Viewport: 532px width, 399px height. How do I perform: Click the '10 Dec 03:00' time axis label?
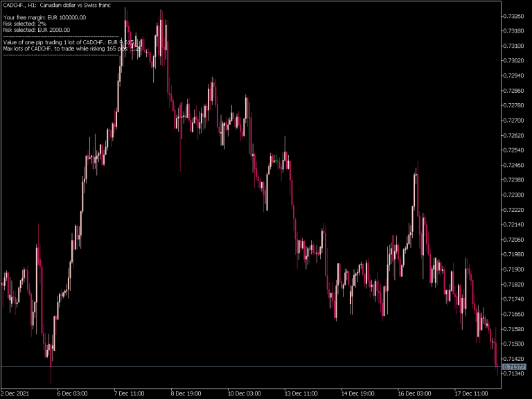pyautogui.click(x=245, y=393)
